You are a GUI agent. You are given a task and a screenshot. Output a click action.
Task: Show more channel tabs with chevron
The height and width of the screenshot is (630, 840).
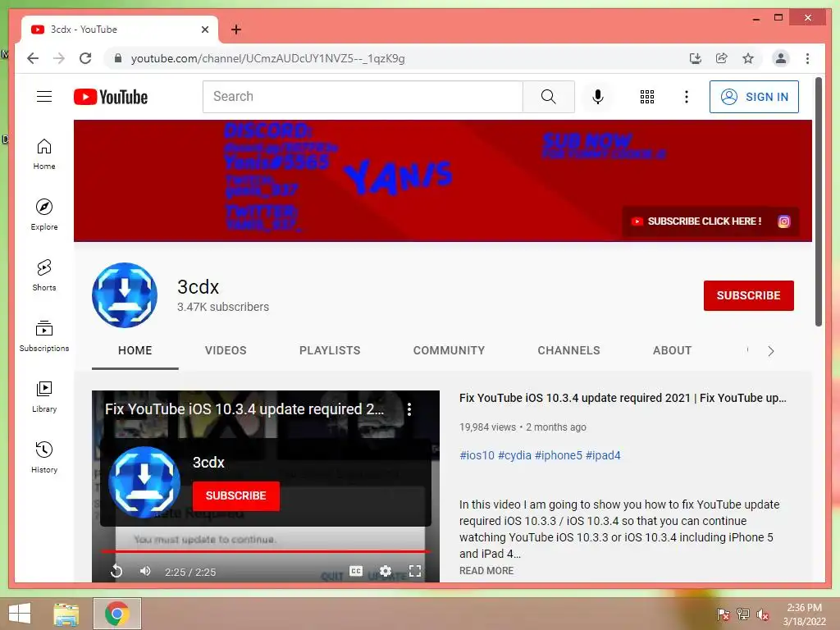(771, 351)
